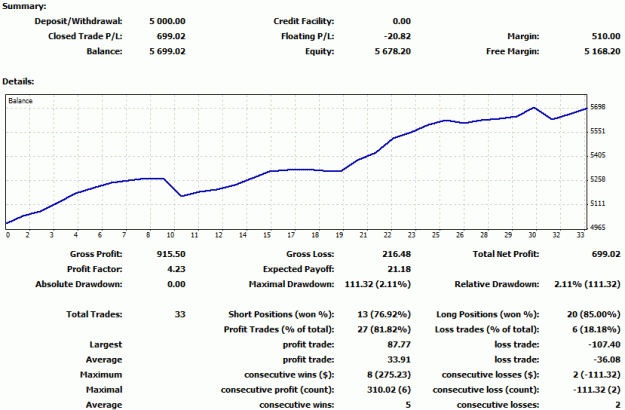
Task: Click trade number 21 on chart x-axis
Action: [363, 235]
